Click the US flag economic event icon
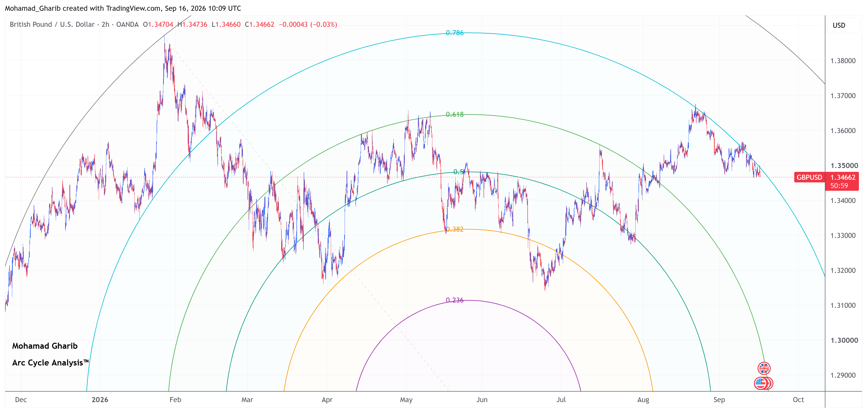Screen dimensions: 868x410 (760, 383)
